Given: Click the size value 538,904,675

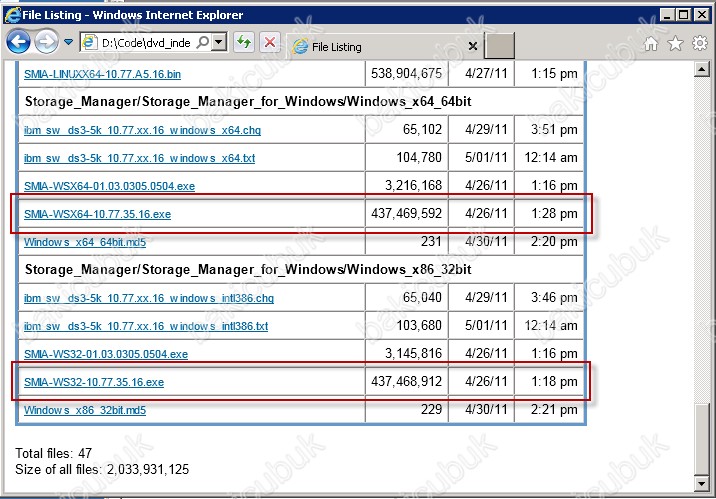Looking at the screenshot, I should pyautogui.click(x=406, y=73).
